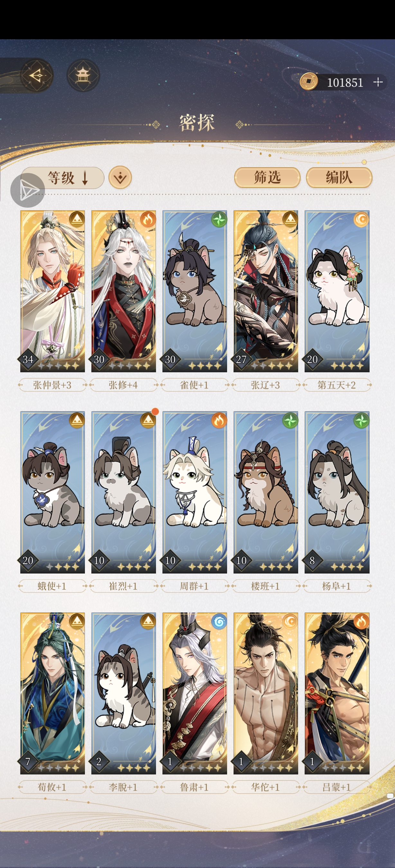395x868 pixels.
Task: Choose the 荀攸+1 name tag
Action: pyautogui.click(x=52, y=787)
